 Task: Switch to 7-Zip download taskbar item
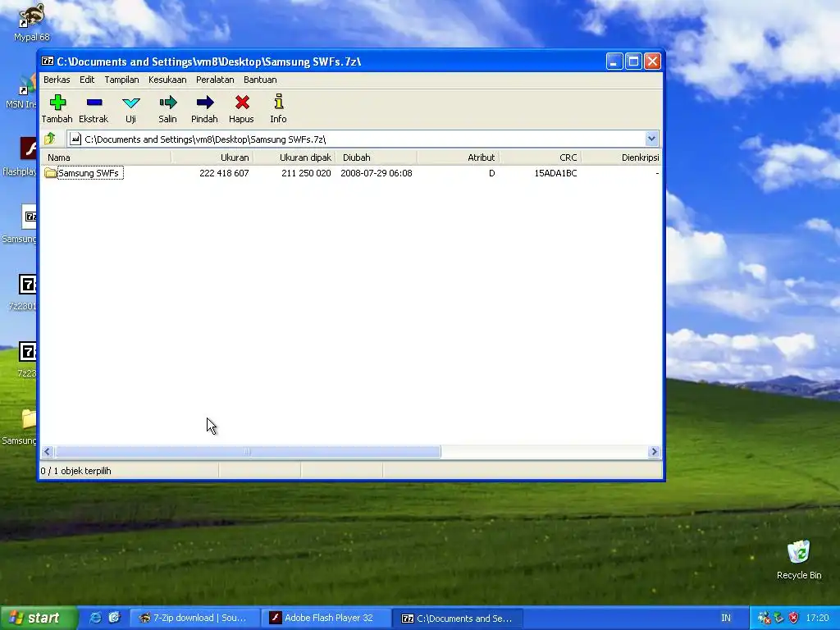coord(195,618)
